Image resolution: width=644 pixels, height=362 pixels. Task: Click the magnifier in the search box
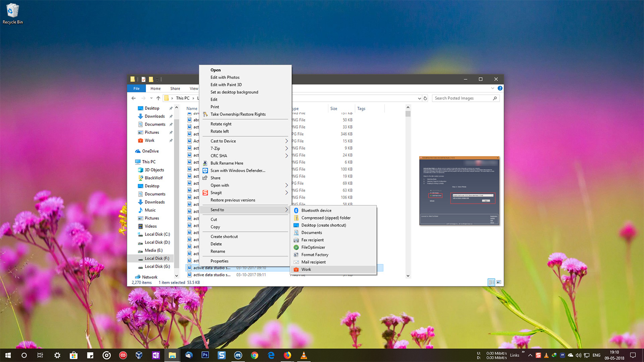[495, 98]
